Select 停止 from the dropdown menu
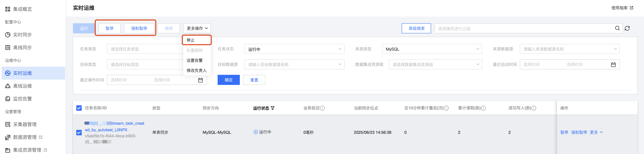Image resolution: width=644 pixels, height=154 pixels. coord(197,40)
